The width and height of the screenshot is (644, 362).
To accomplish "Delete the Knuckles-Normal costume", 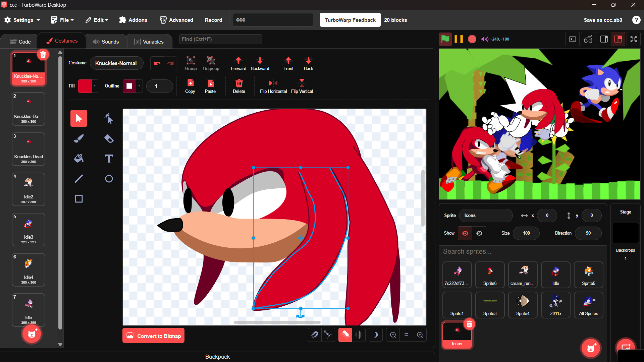I will [x=43, y=55].
